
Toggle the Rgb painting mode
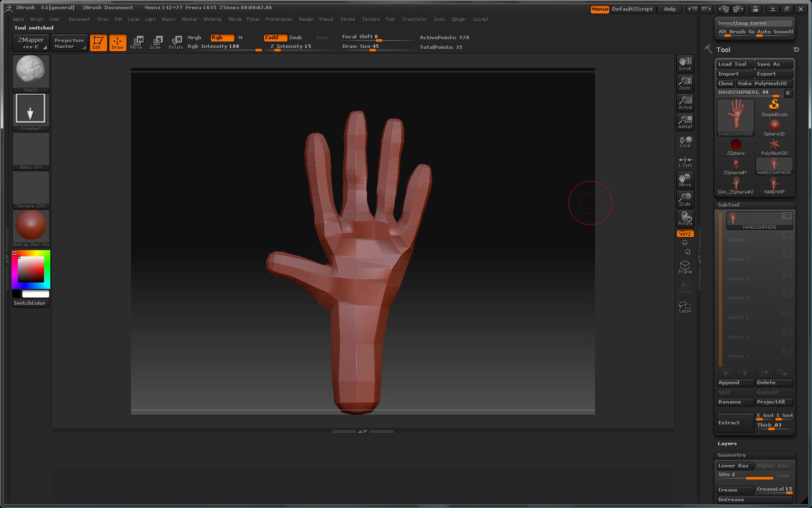tap(221, 37)
